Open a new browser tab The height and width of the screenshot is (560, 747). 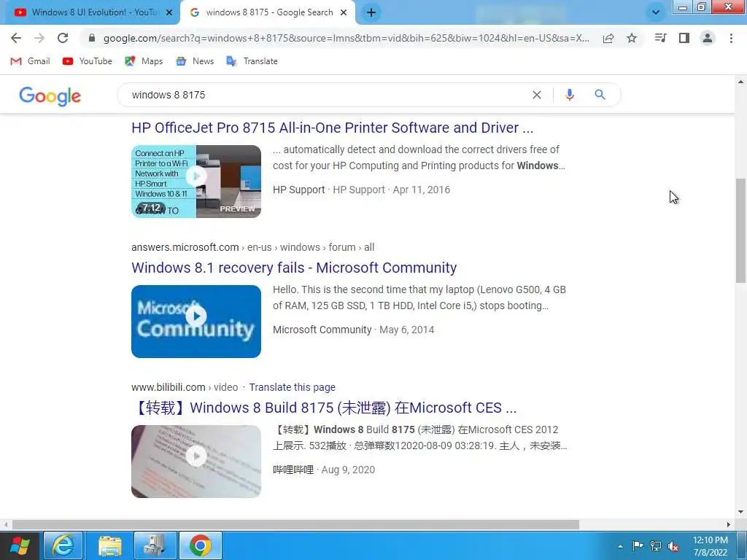371,12
